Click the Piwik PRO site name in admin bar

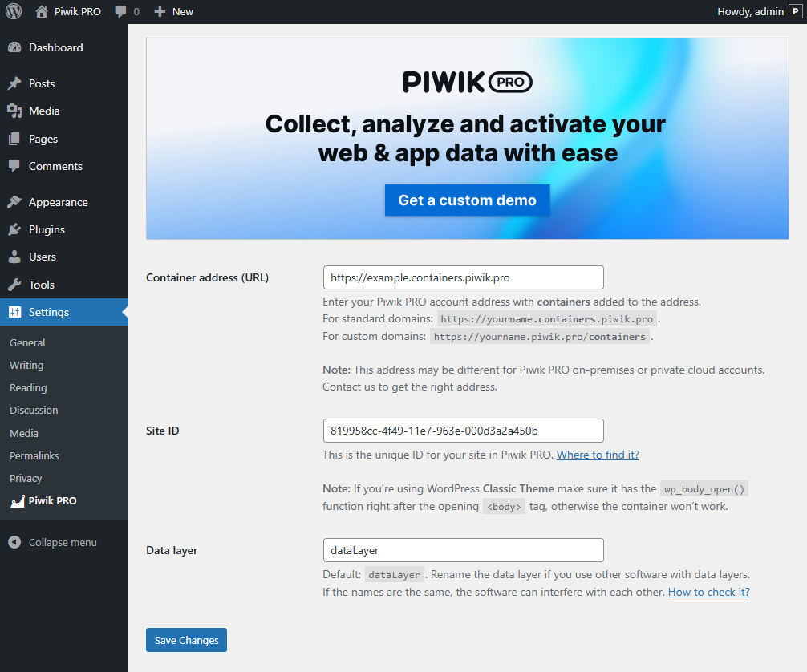pos(78,11)
